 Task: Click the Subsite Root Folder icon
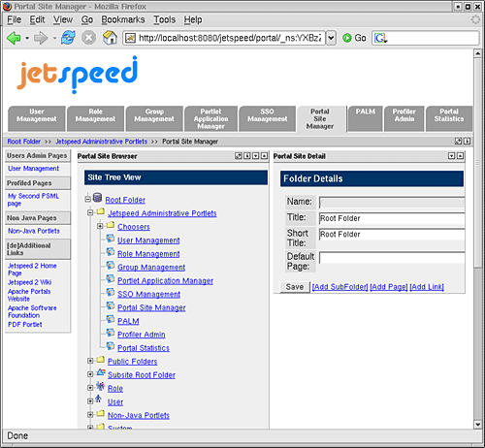pyautogui.click(x=101, y=372)
